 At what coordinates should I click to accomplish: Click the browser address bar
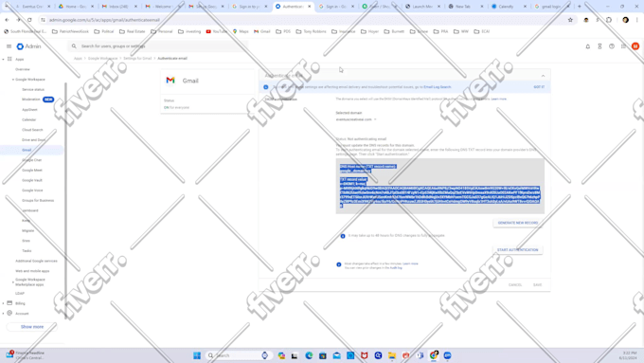304,20
